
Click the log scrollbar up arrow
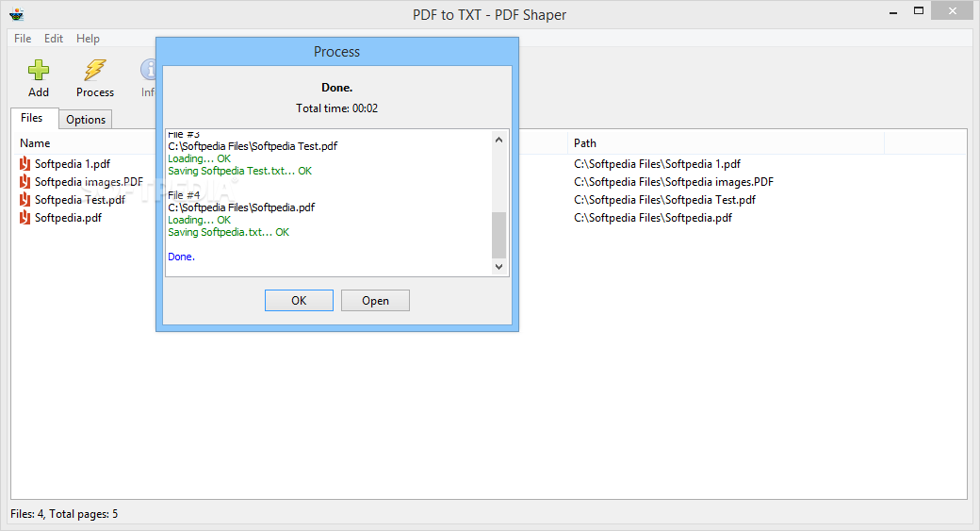(x=498, y=141)
